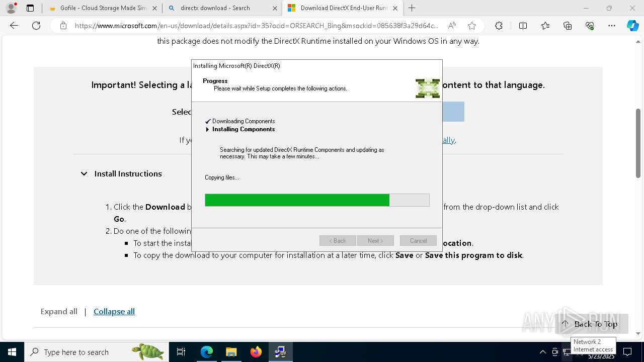The image size is (644, 362).
Task: Click the Downloading Components checkmark item
Action: pos(240,121)
